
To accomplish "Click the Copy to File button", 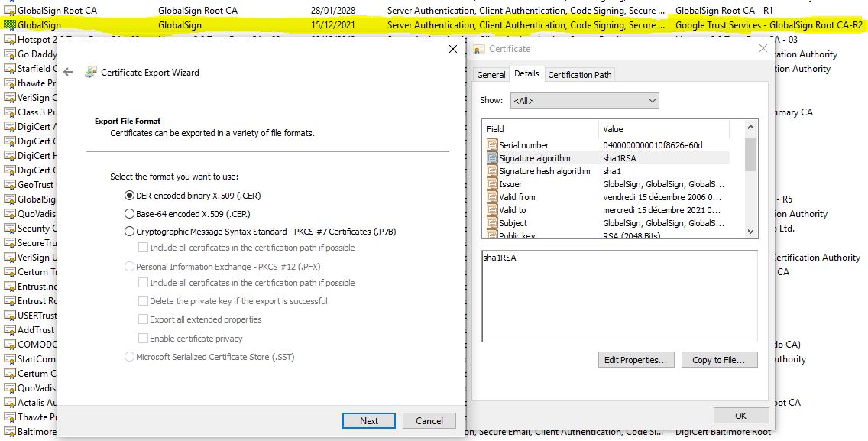I will pyautogui.click(x=719, y=360).
